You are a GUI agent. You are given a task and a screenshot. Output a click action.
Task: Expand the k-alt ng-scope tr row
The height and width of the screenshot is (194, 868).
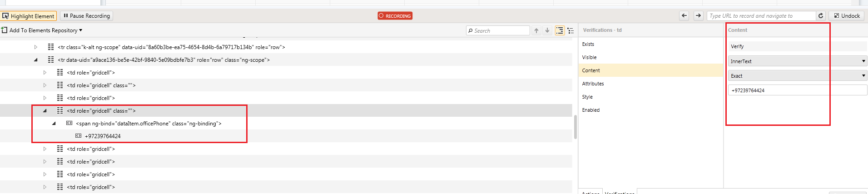click(x=36, y=47)
